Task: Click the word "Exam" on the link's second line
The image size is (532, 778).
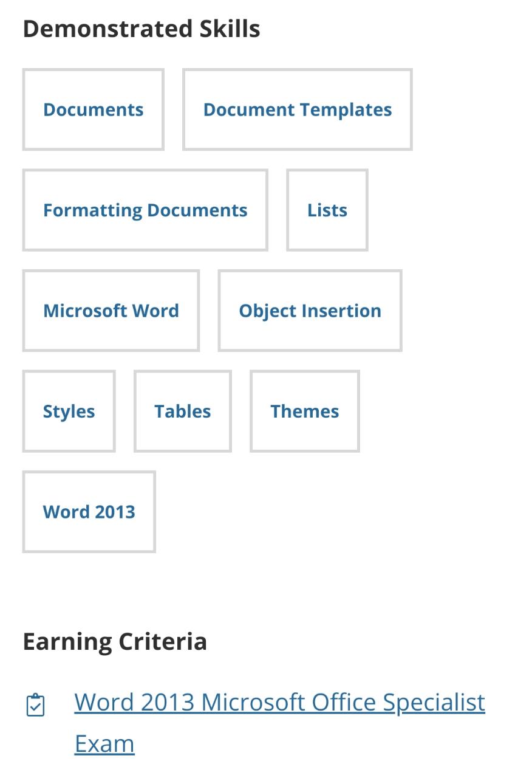Action: click(104, 743)
